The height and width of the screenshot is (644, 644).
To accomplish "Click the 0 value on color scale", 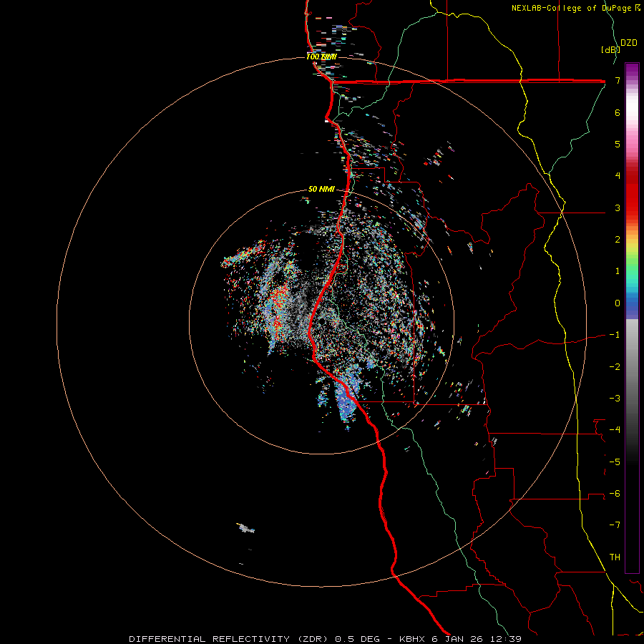I will coord(618,303).
